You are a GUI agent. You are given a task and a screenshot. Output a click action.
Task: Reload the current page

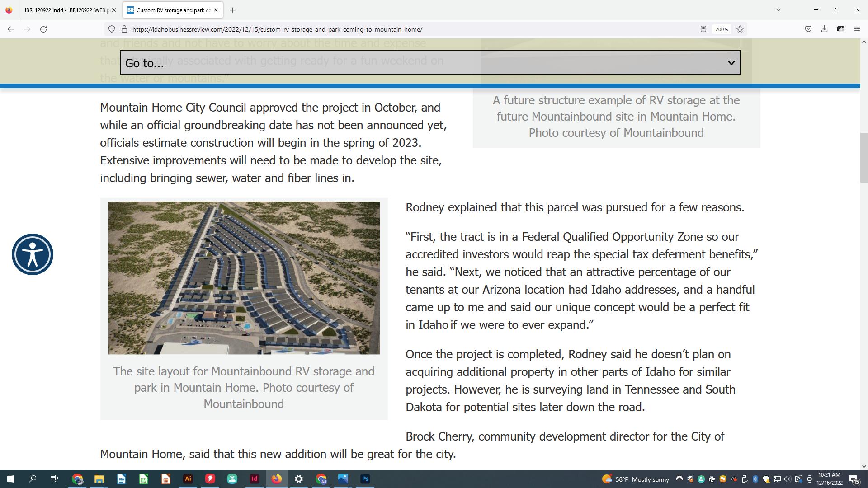click(43, 29)
